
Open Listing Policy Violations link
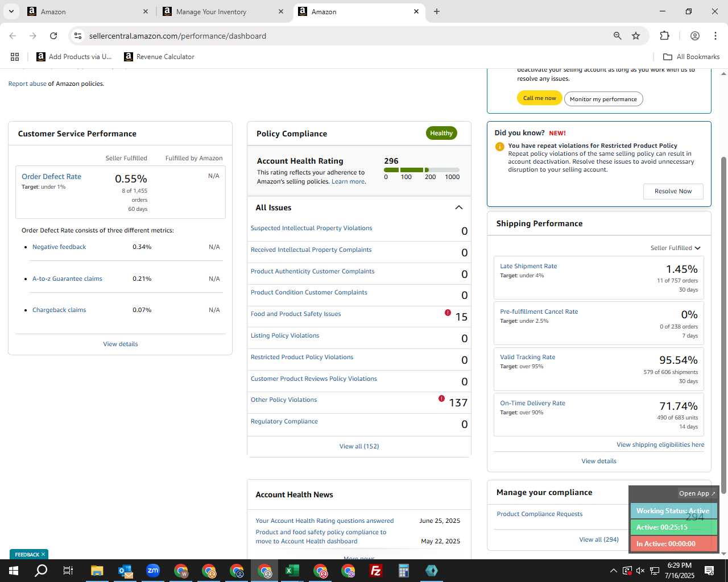click(x=285, y=335)
